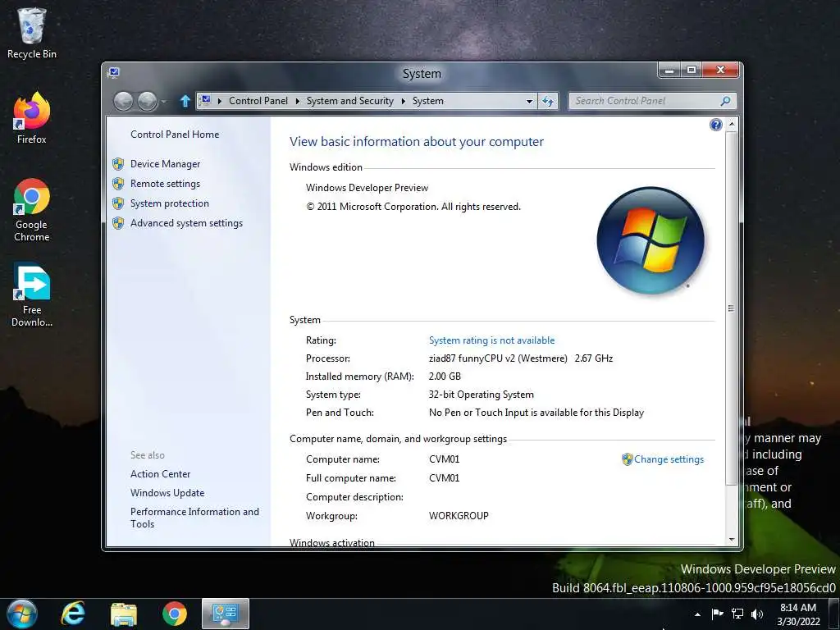Expand arrow after Control Panel breadcrumb
Image resolution: width=840 pixels, height=630 pixels.
coord(297,101)
